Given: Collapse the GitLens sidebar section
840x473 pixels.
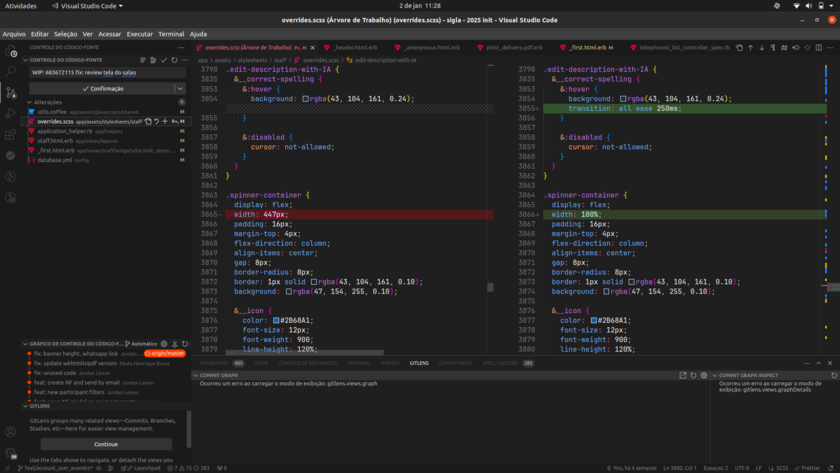Looking at the screenshot, I should coord(25,406).
